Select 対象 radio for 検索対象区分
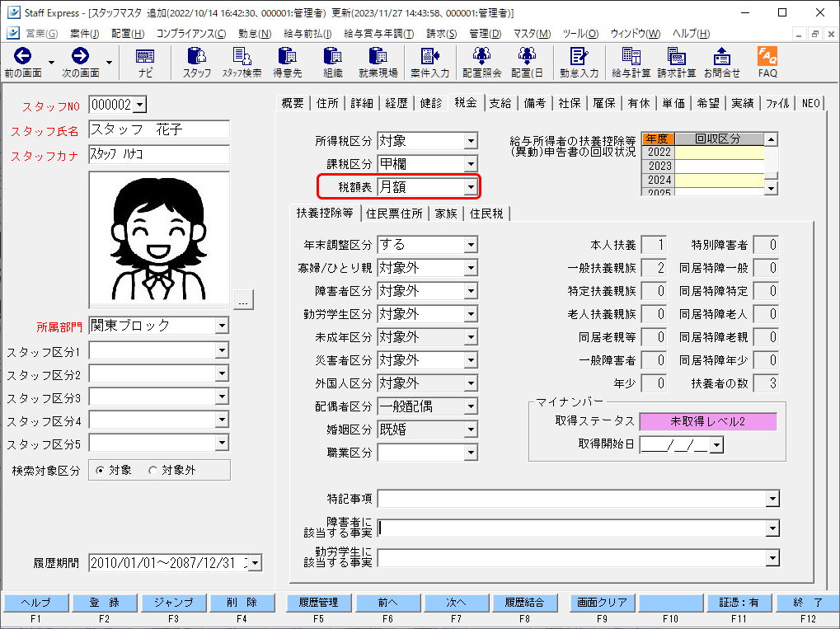The width and height of the screenshot is (840, 629). [x=100, y=471]
